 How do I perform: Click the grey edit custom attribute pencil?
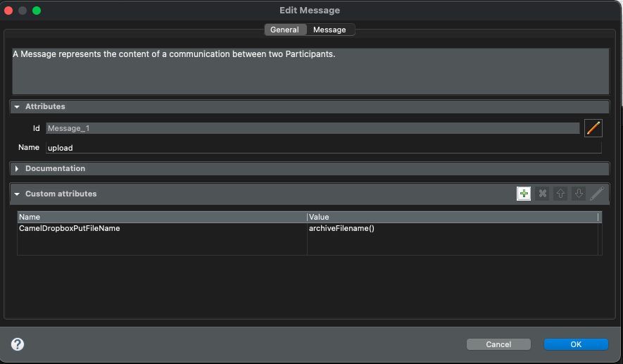tap(597, 194)
